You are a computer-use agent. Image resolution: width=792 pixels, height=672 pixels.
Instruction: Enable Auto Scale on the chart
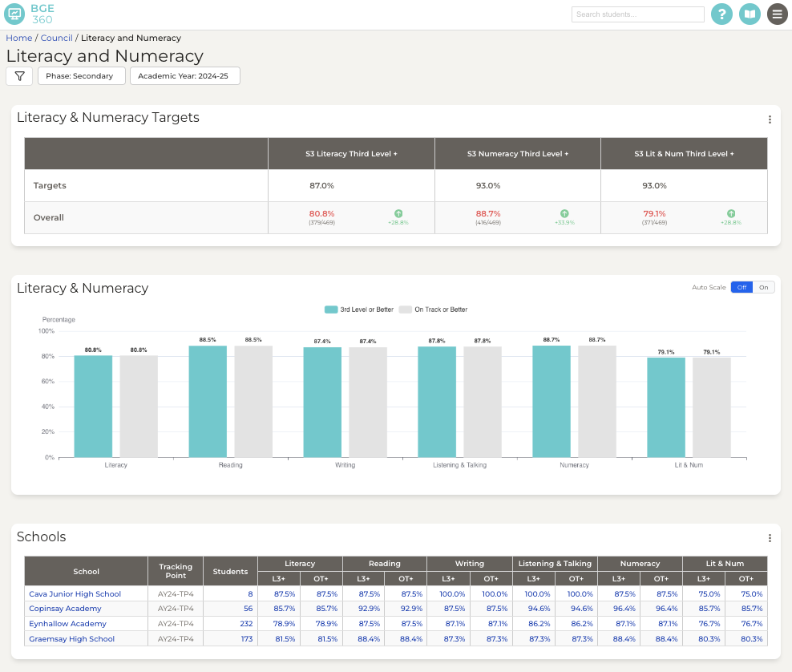tap(762, 286)
